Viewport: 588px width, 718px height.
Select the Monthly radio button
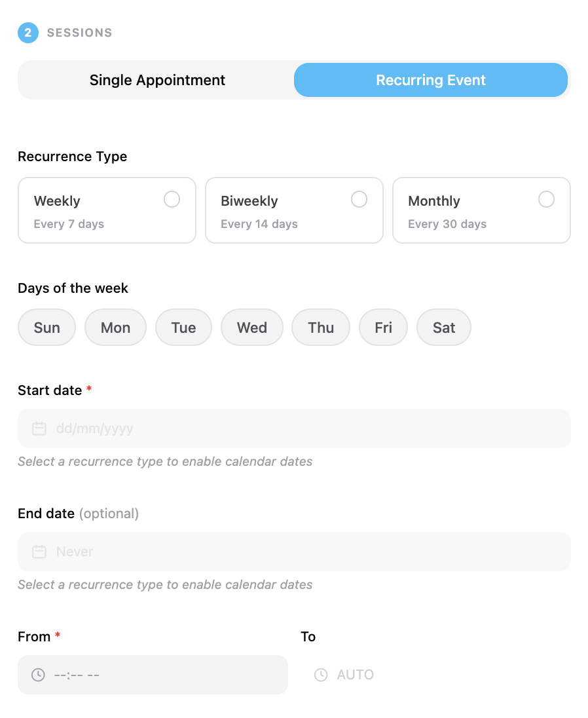[546, 199]
